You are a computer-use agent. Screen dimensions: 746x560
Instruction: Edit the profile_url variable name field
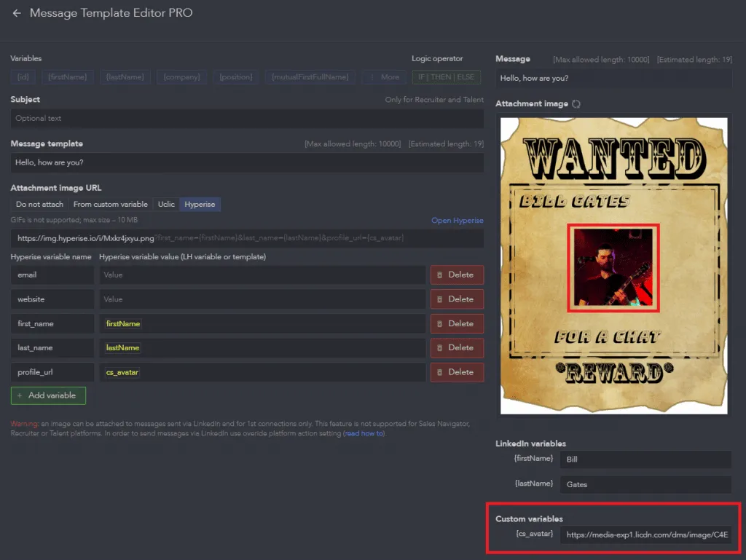(x=52, y=372)
